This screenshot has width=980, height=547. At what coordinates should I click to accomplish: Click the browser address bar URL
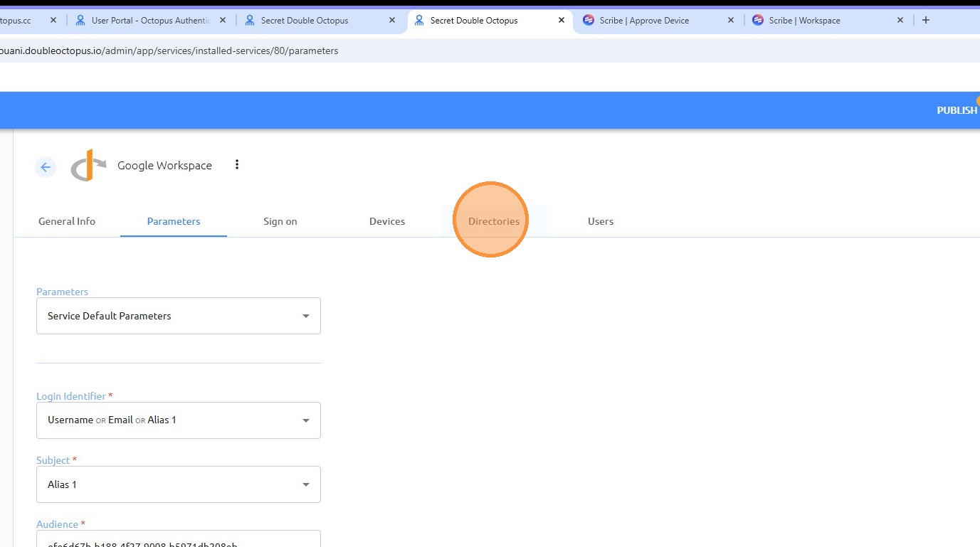(x=169, y=51)
